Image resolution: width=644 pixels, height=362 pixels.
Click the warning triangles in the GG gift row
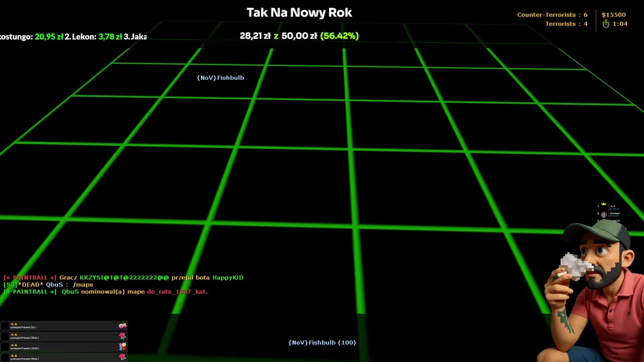click(14, 324)
